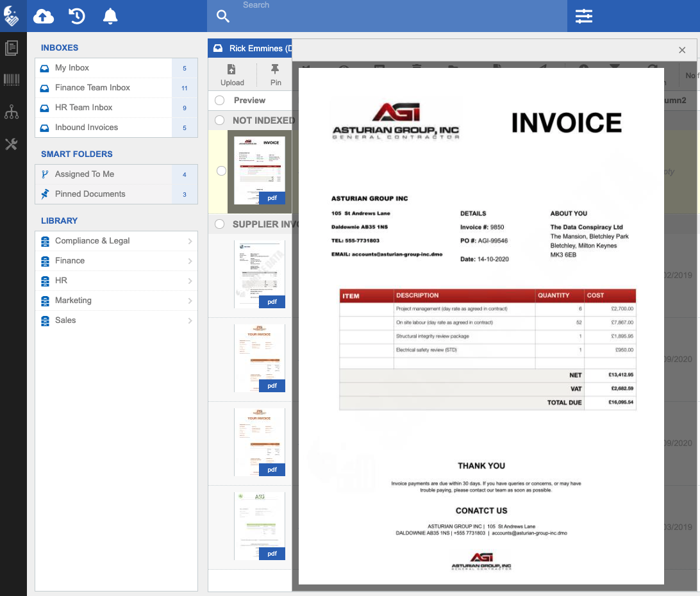Click inbox icon on Rick Emmines tab
700x596 pixels.
coord(218,48)
